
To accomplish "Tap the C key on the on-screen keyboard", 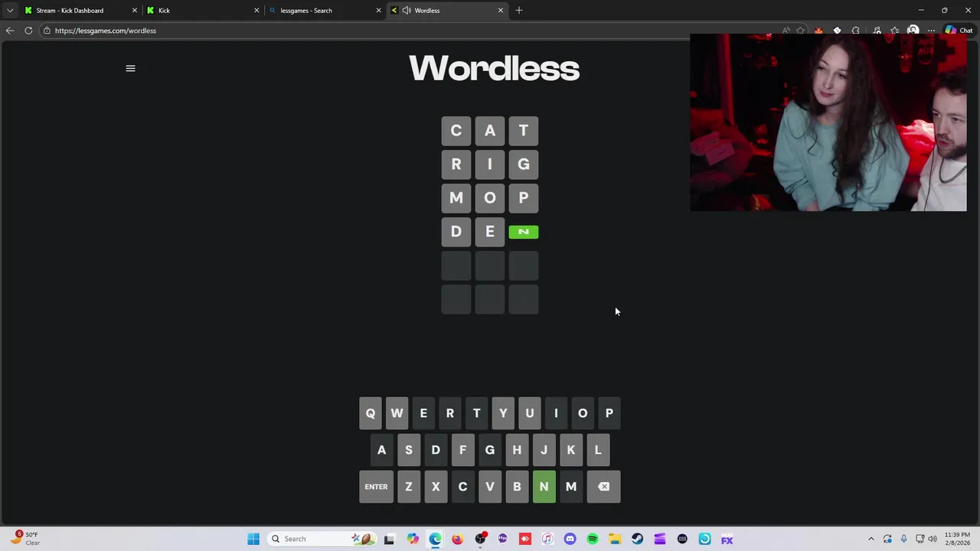I will point(462,487).
